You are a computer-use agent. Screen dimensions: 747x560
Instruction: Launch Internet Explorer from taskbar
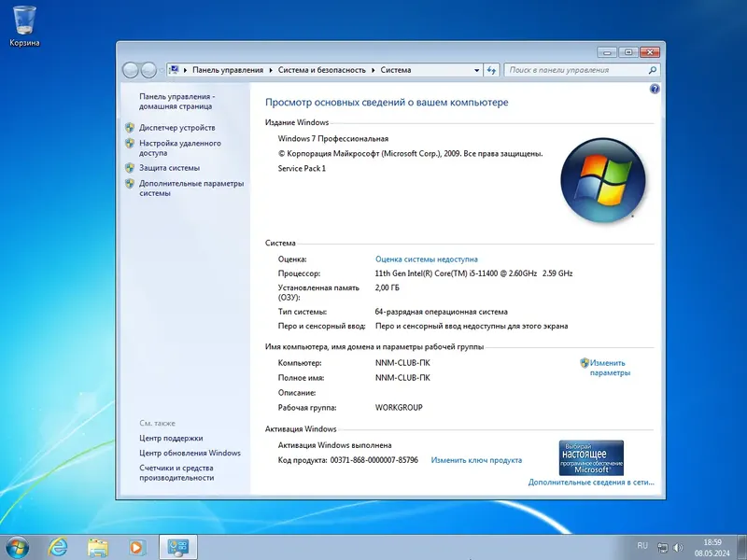click(x=58, y=547)
